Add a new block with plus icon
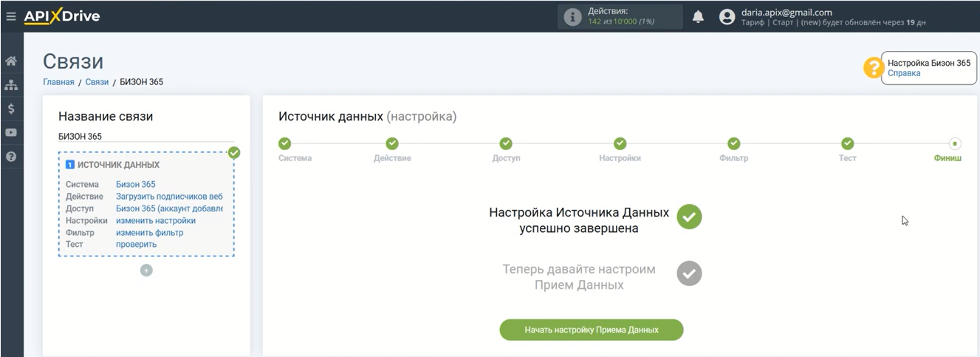The image size is (980, 357). click(146, 271)
